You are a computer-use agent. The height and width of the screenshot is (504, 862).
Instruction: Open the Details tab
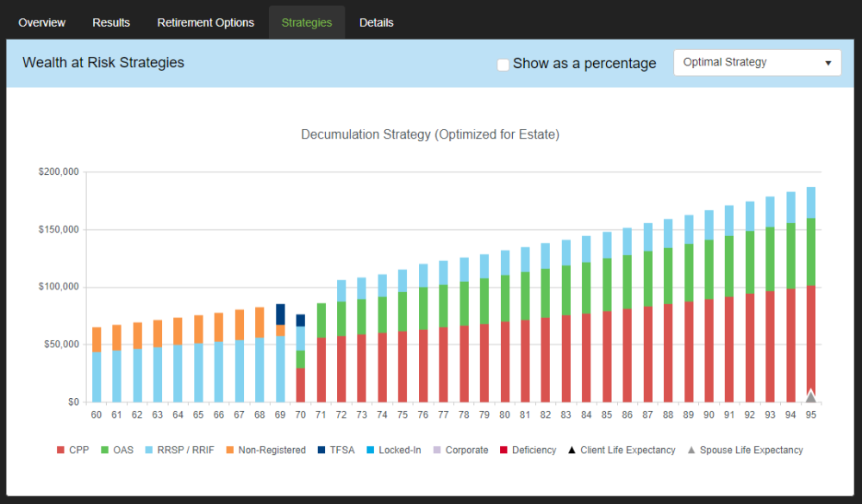pyautogui.click(x=376, y=22)
